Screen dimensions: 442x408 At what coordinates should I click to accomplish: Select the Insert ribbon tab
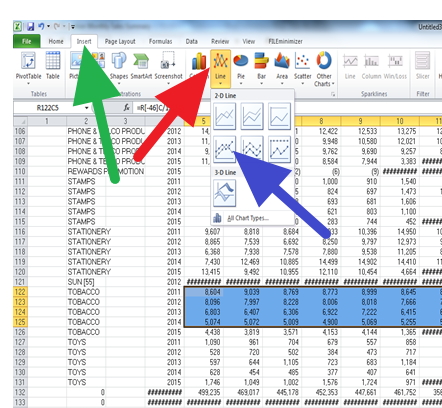tap(84, 41)
